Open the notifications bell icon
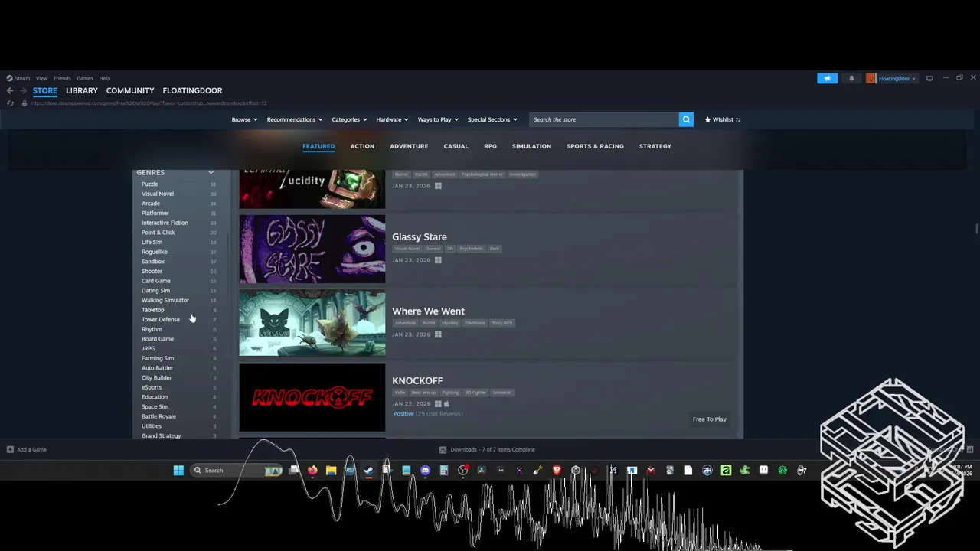 pyautogui.click(x=851, y=78)
